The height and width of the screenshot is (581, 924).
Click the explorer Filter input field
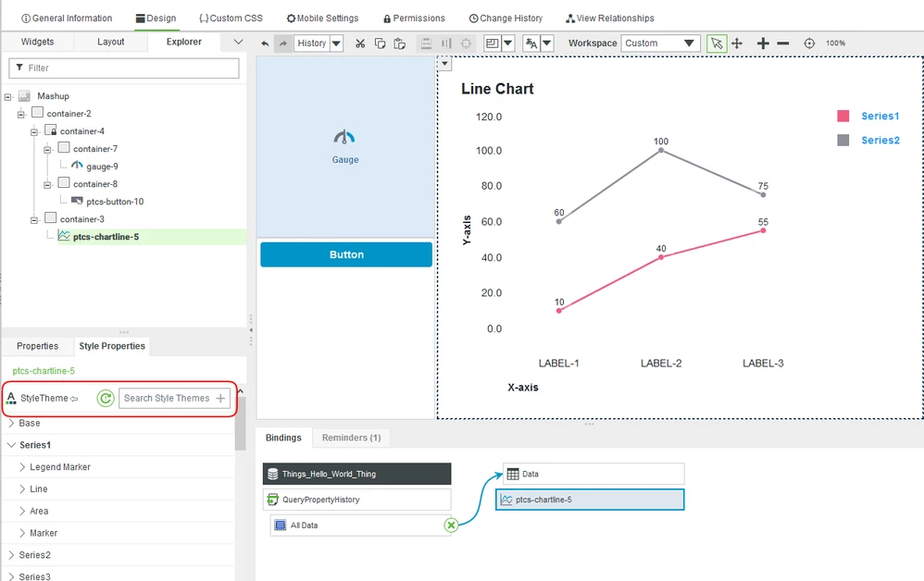click(x=124, y=68)
